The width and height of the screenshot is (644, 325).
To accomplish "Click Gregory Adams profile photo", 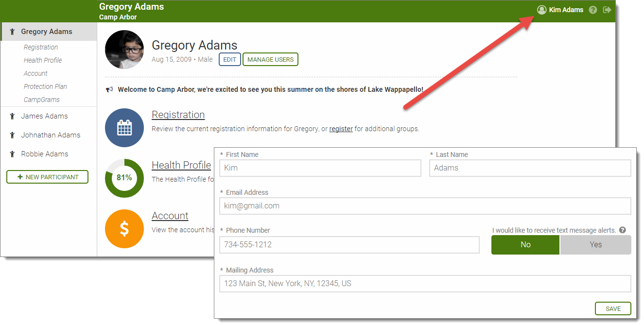I will [124, 50].
